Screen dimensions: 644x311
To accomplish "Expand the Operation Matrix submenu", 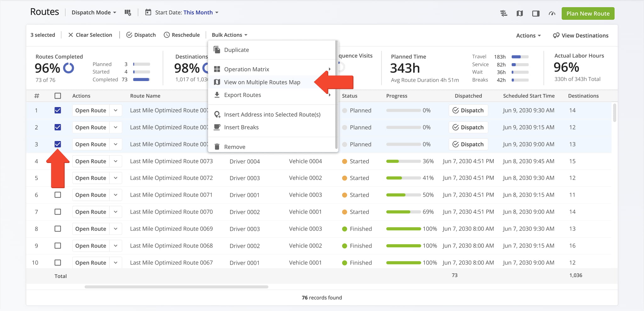I will 247,69.
